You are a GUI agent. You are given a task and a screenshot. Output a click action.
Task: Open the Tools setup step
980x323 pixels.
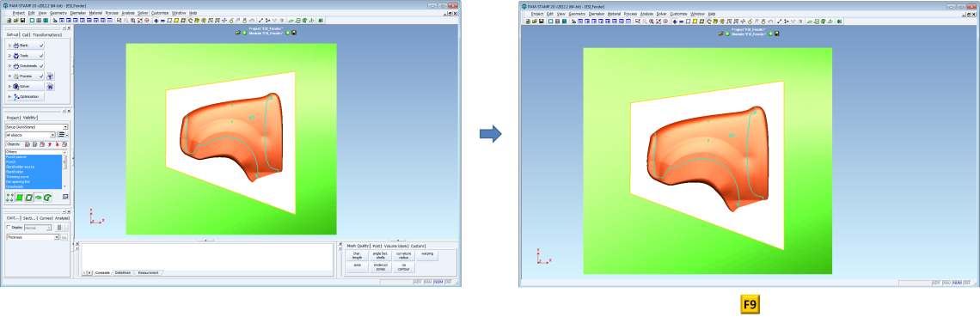point(25,56)
